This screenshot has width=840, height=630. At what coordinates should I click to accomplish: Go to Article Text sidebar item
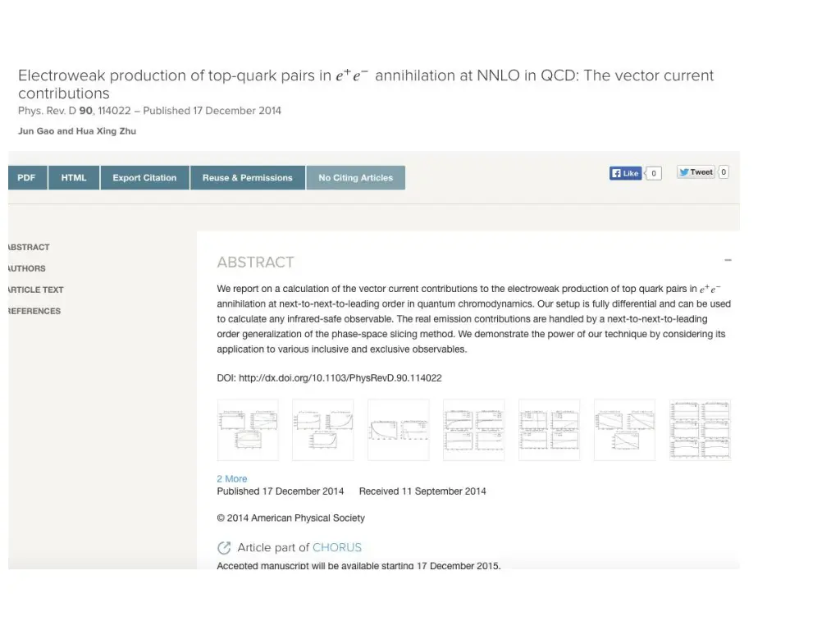point(35,290)
